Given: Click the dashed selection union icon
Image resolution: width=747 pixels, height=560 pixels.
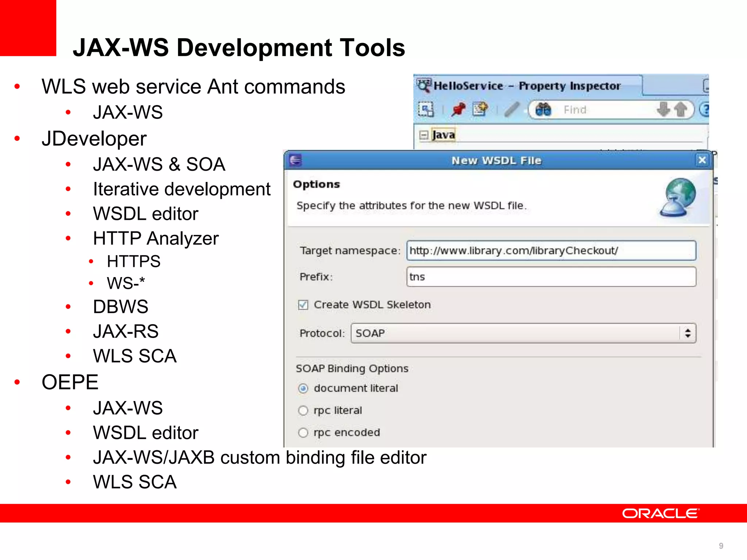Looking at the screenshot, I should click(426, 109).
